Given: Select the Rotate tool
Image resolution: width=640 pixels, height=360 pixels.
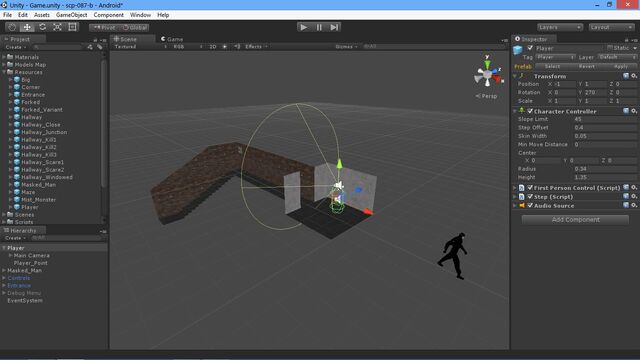Looking at the screenshot, I should pyautogui.click(x=42, y=27).
